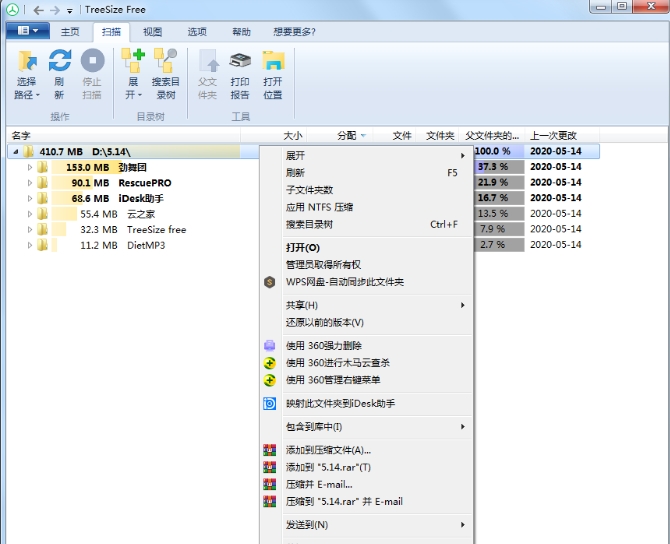Click WinRAR icon for 添加到 "5.14.rar"(T)
The image size is (670, 544).
point(270,467)
